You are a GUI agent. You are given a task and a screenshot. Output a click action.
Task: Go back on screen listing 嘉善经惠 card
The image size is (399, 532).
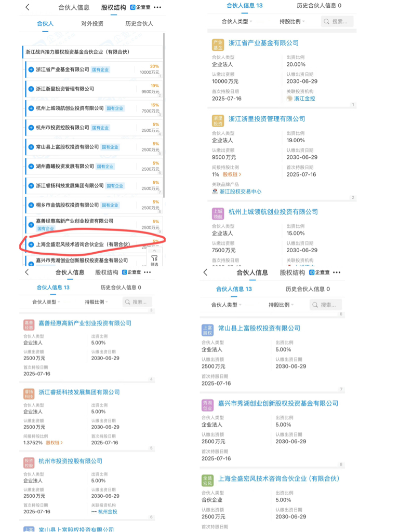pos(27,272)
